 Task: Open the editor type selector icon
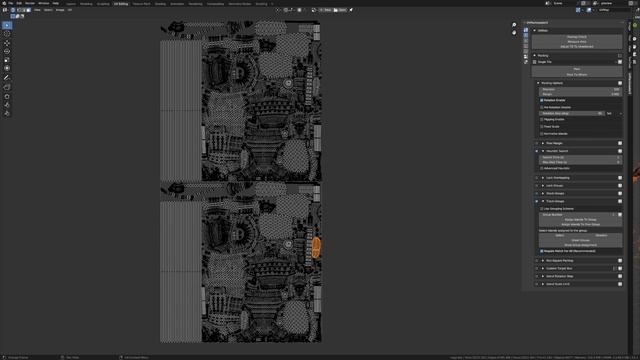(x=5, y=10)
